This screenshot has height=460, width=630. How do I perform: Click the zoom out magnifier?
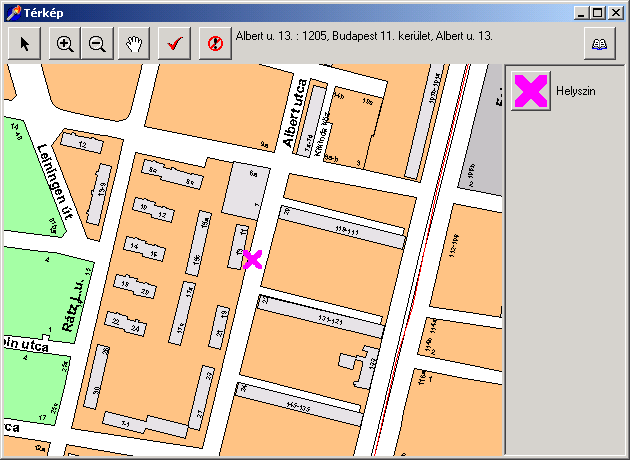pyautogui.click(x=97, y=44)
